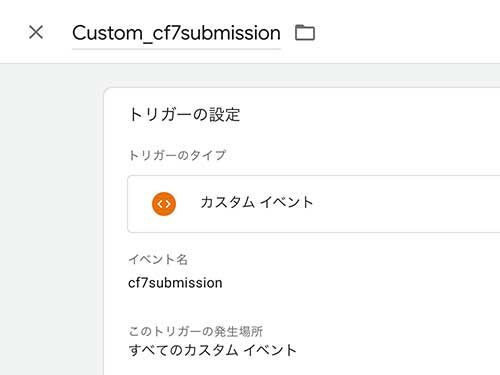This screenshot has width=500, height=375.
Task: Click the イベント名 field label
Action: [x=158, y=259]
